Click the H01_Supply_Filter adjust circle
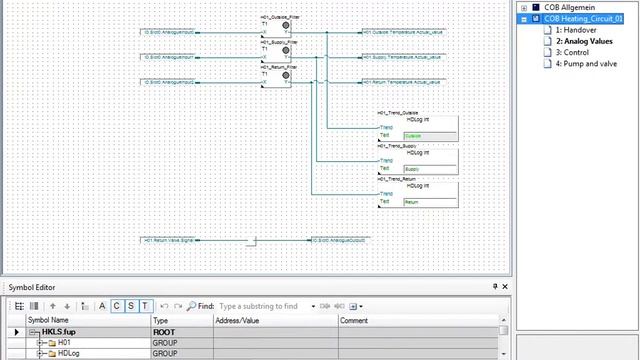640x360 pixels. (286, 50)
